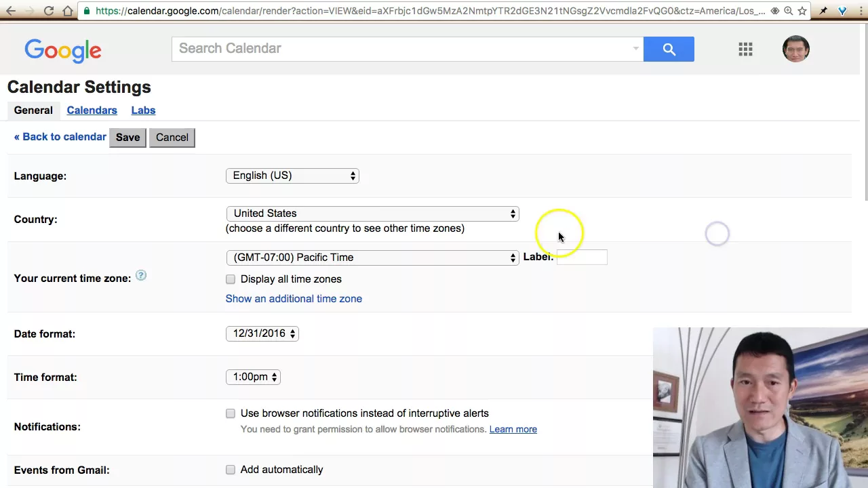Image resolution: width=868 pixels, height=488 pixels.
Task: Bookmark the page with the star icon
Action: tap(803, 11)
